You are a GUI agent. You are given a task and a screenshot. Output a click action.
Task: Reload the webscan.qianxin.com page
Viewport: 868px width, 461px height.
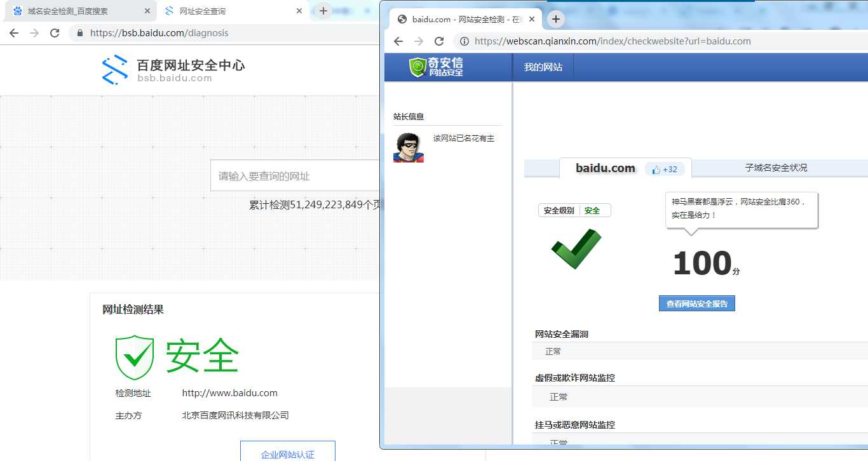pos(439,41)
